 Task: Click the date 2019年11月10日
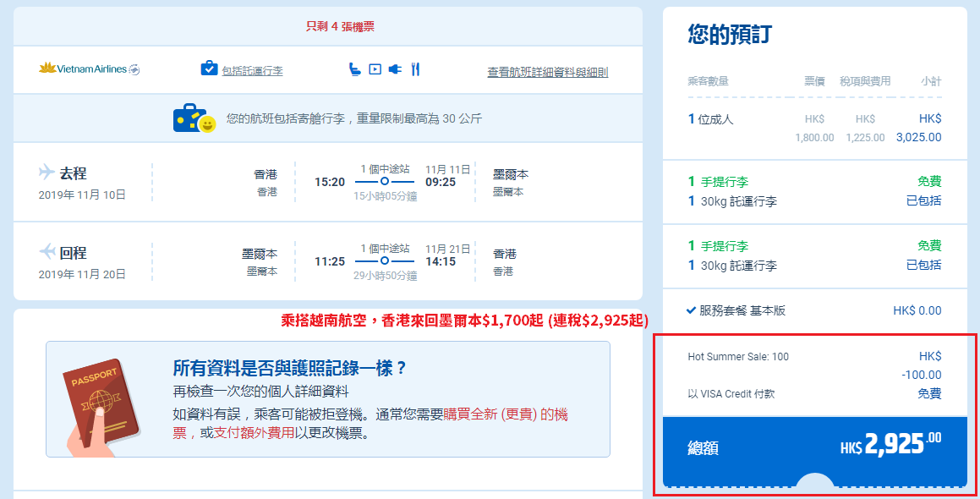click(82, 195)
